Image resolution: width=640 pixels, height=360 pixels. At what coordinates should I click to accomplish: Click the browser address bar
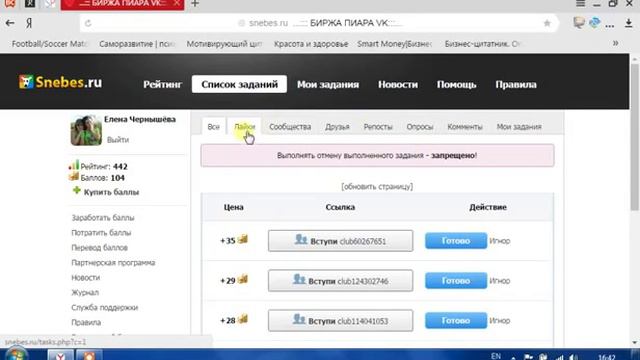coord(320,23)
